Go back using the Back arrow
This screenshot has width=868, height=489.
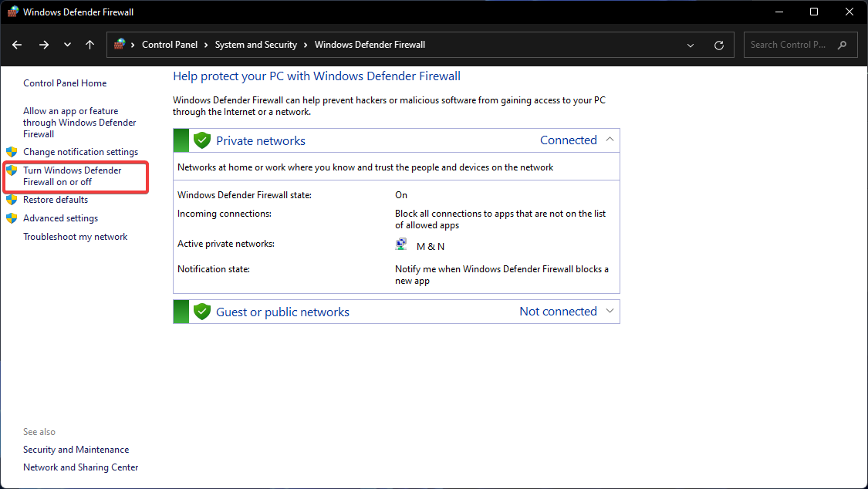[x=17, y=45]
